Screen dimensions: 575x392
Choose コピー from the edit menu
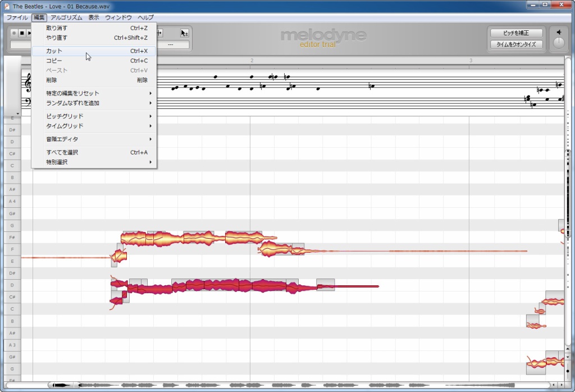pos(94,61)
